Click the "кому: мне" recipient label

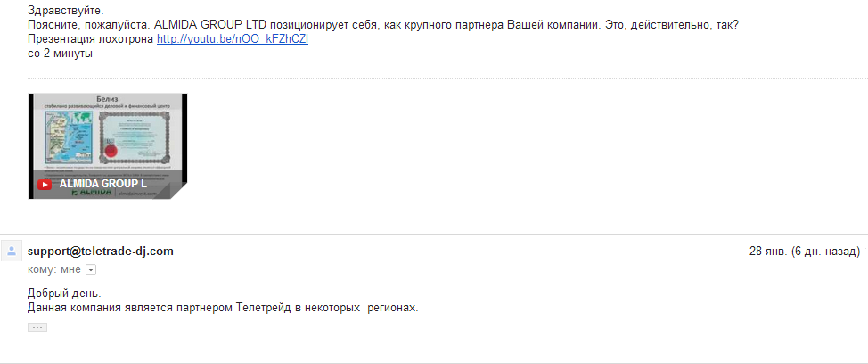[54, 269]
